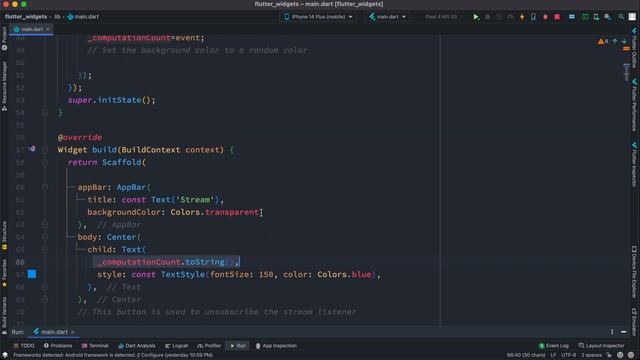Open Search Everywhere magnifier icon
The width and height of the screenshot is (640, 360).
click(621, 17)
